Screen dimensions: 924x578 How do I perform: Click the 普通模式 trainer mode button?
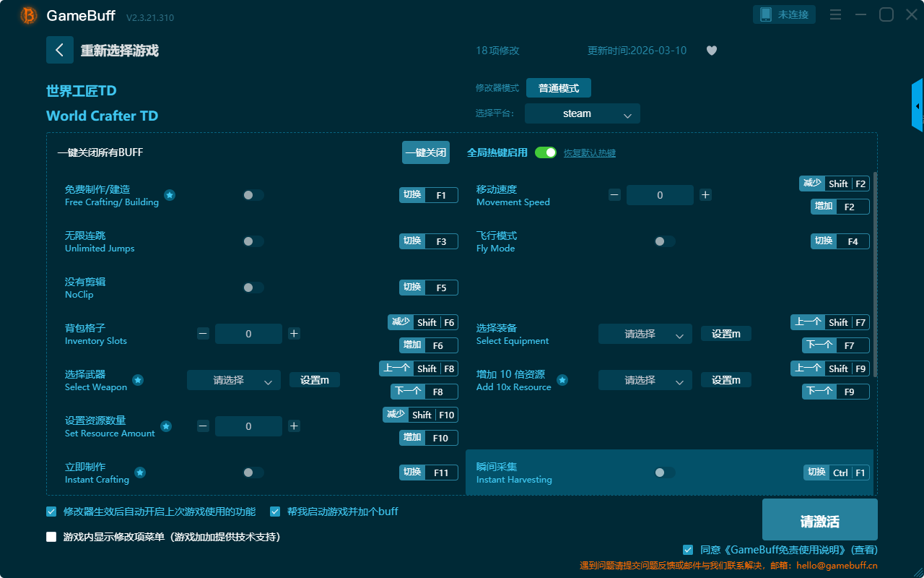click(x=558, y=88)
